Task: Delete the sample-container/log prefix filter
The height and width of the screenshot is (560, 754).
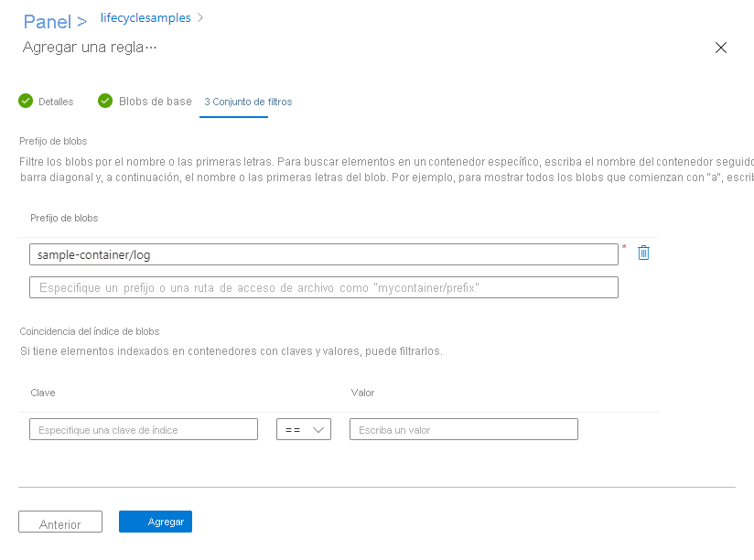Action: [x=643, y=253]
